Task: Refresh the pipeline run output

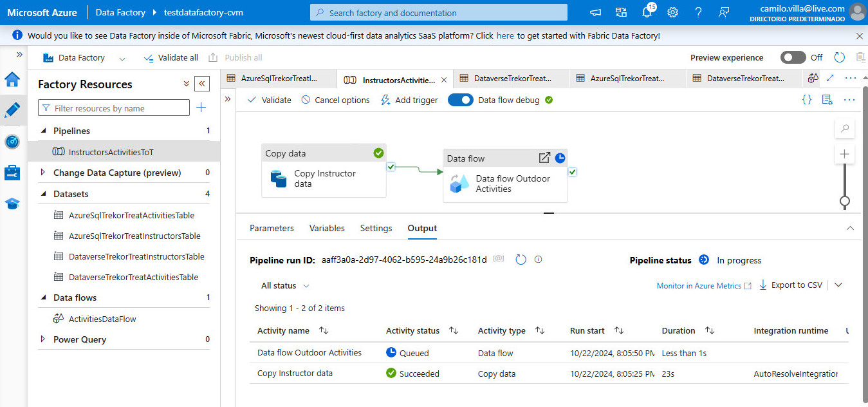Action: pyautogui.click(x=521, y=260)
